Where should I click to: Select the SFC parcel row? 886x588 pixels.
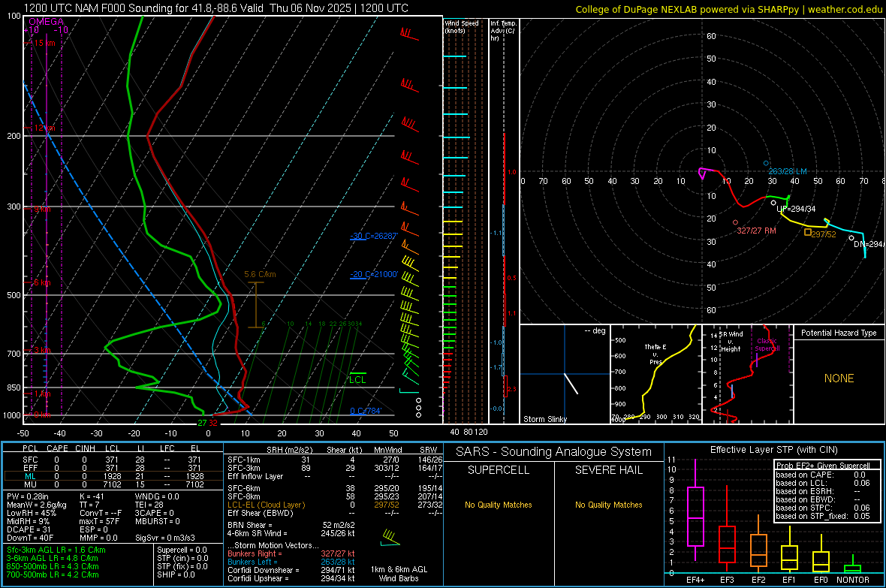click(x=113, y=460)
